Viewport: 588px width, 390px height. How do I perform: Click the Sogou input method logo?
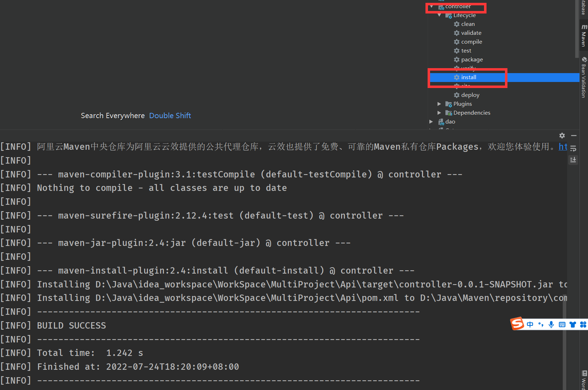point(517,324)
